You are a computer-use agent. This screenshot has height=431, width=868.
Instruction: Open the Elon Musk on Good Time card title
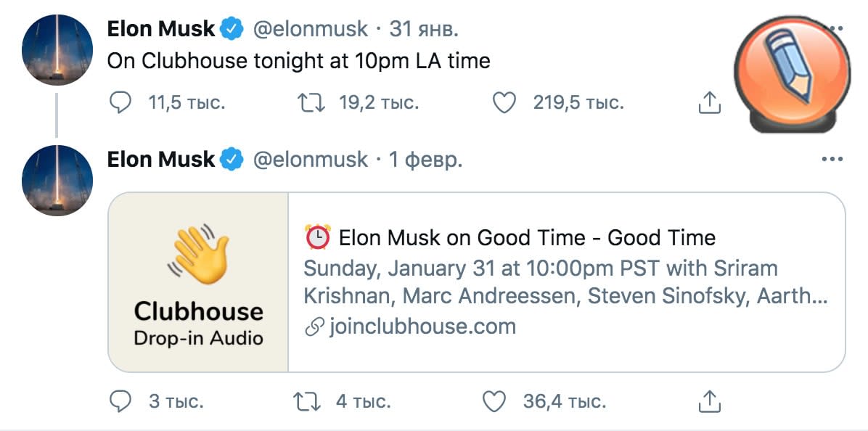(526, 237)
